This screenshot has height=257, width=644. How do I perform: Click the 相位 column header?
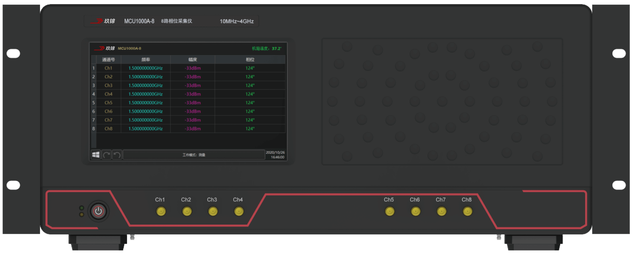(x=250, y=59)
